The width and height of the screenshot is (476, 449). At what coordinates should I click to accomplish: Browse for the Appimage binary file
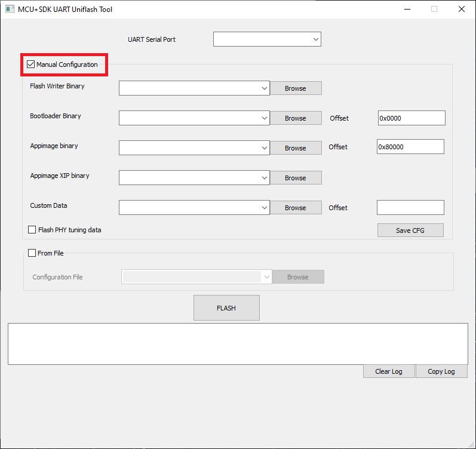[x=295, y=148]
